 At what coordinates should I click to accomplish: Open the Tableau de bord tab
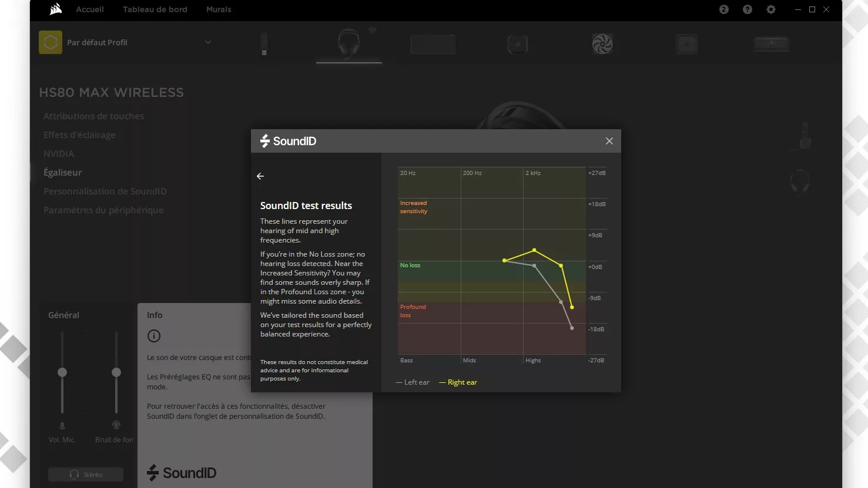tap(155, 9)
